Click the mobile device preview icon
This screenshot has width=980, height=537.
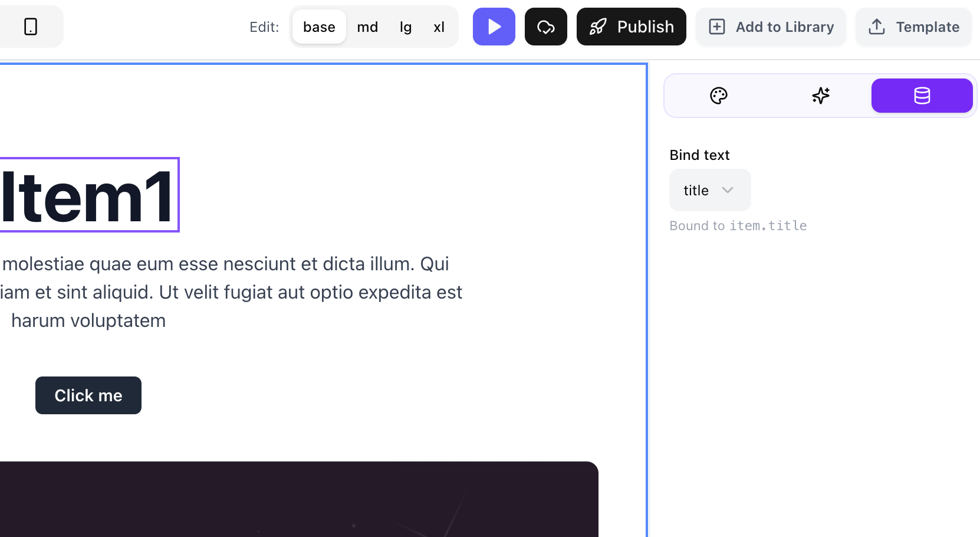click(31, 27)
